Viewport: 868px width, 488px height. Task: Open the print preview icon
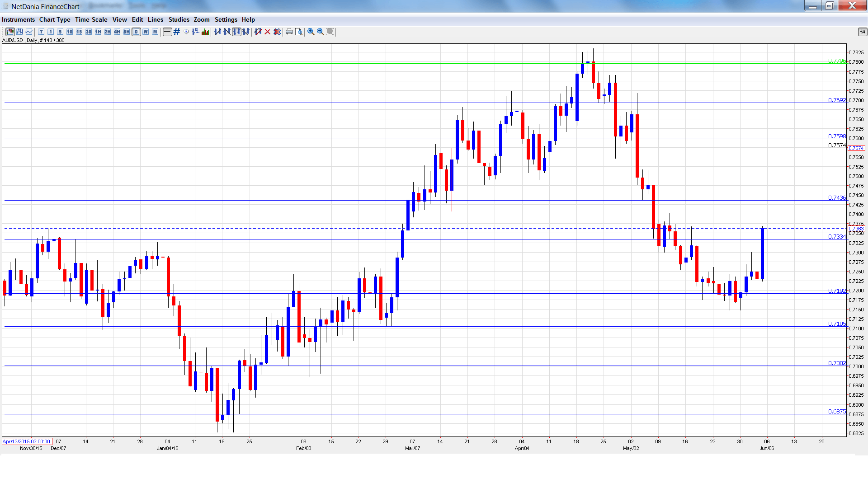(x=299, y=32)
